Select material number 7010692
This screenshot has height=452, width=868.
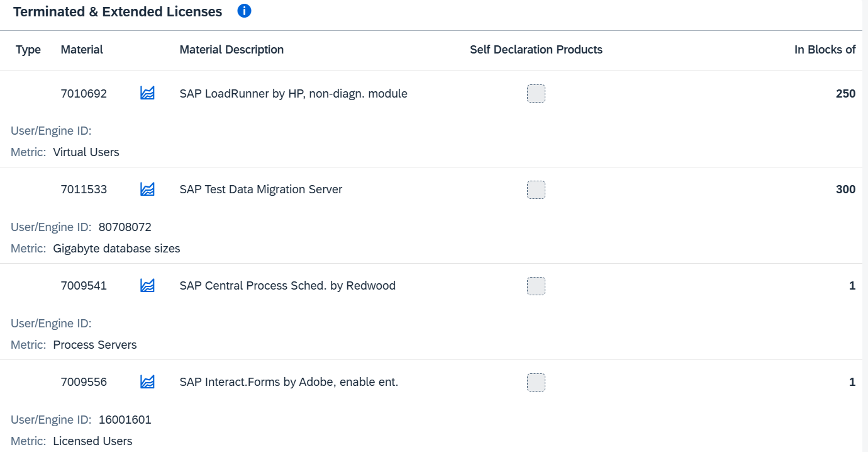pyautogui.click(x=84, y=94)
